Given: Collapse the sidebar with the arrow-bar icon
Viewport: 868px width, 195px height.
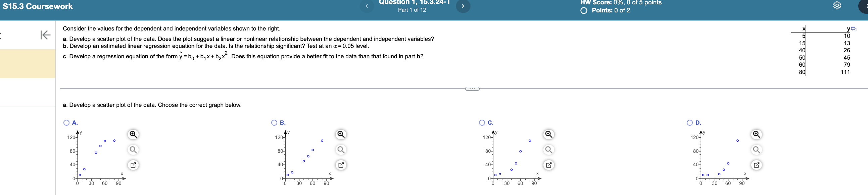Looking at the screenshot, I should click(x=46, y=35).
